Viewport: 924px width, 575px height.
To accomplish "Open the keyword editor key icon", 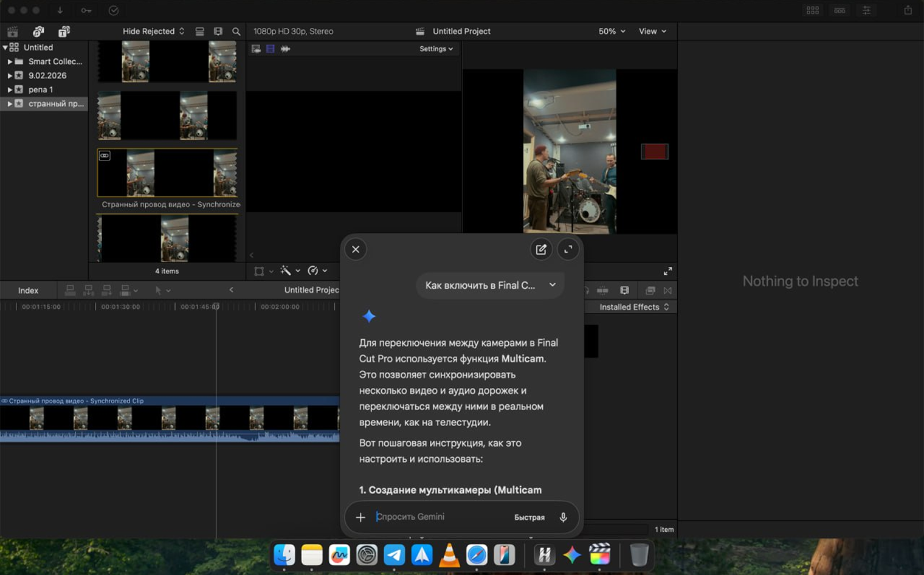I will tap(86, 10).
